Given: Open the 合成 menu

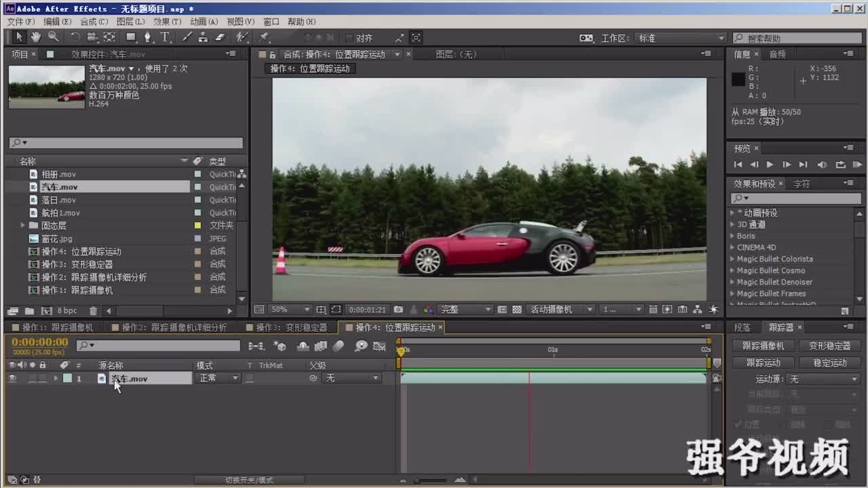Looking at the screenshot, I should pos(94,22).
